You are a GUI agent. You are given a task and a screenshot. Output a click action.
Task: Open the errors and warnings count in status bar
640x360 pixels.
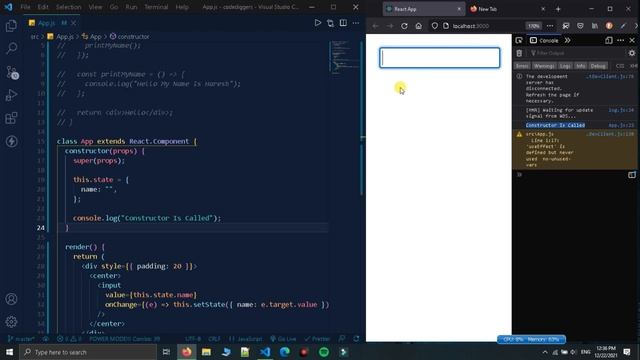[x=69, y=339]
